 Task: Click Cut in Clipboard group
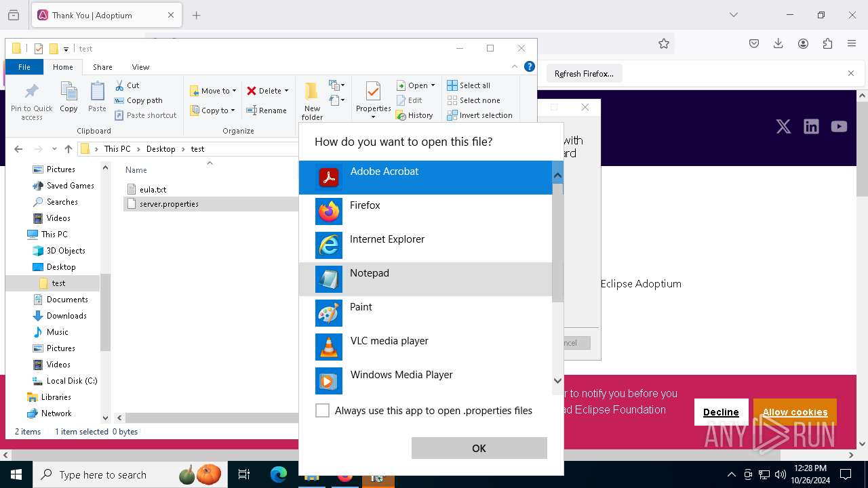click(127, 85)
